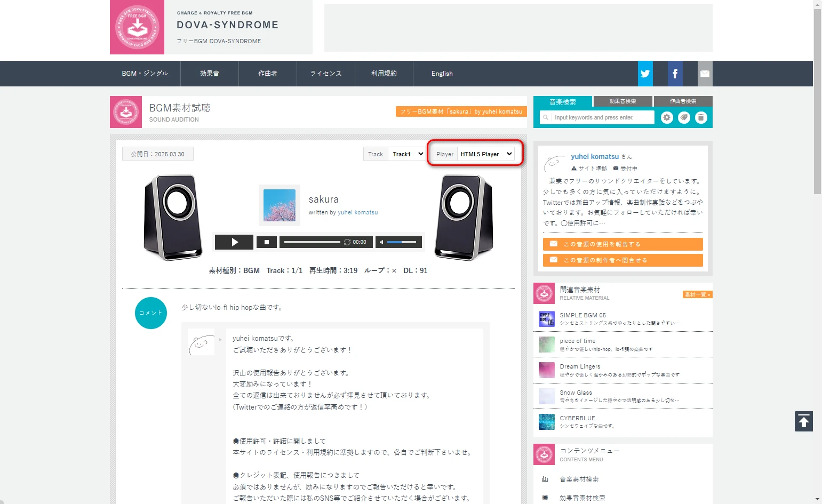This screenshot has width=822, height=504.
Task: Click the music search keyword field
Action: coord(602,117)
